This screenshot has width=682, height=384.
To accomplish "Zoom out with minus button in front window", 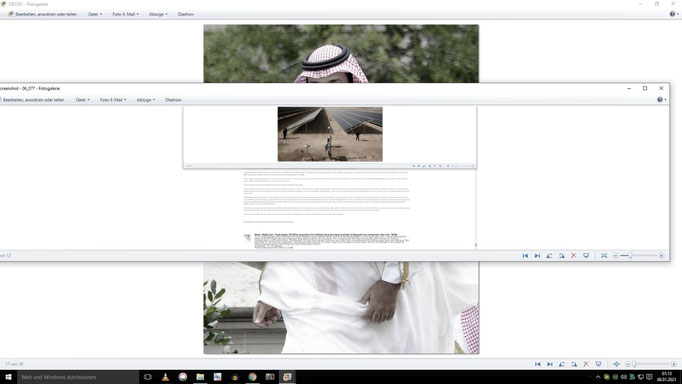I will click(615, 256).
